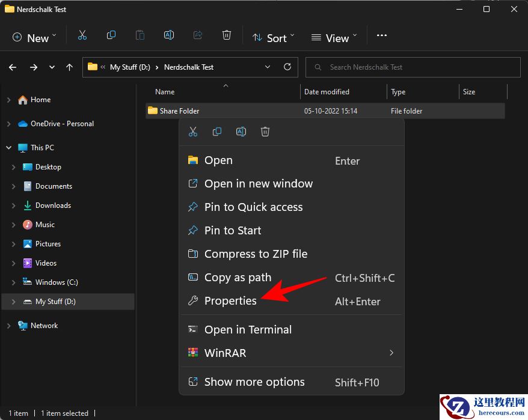This screenshot has width=528, height=420.
Task: Click the 05-10-2022 15:14 date cell
Action: pos(331,111)
